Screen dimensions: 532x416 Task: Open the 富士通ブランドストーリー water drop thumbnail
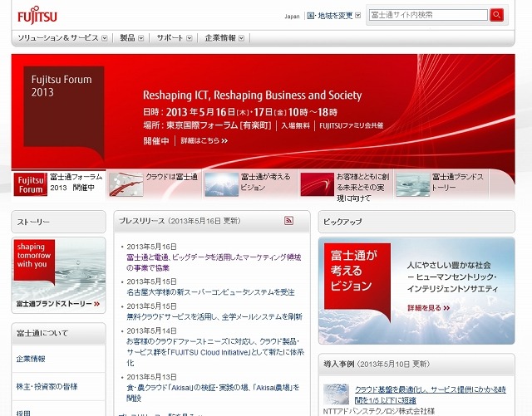[413, 184]
